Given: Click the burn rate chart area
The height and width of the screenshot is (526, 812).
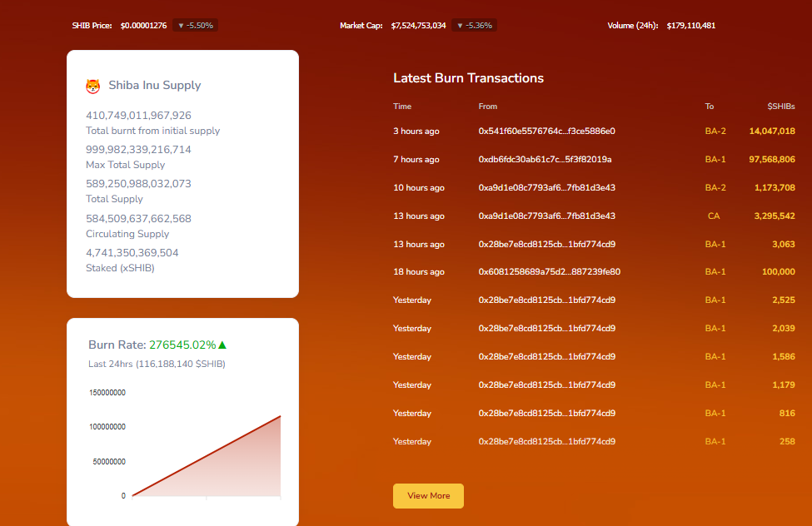Looking at the screenshot, I should pyautogui.click(x=206, y=455).
